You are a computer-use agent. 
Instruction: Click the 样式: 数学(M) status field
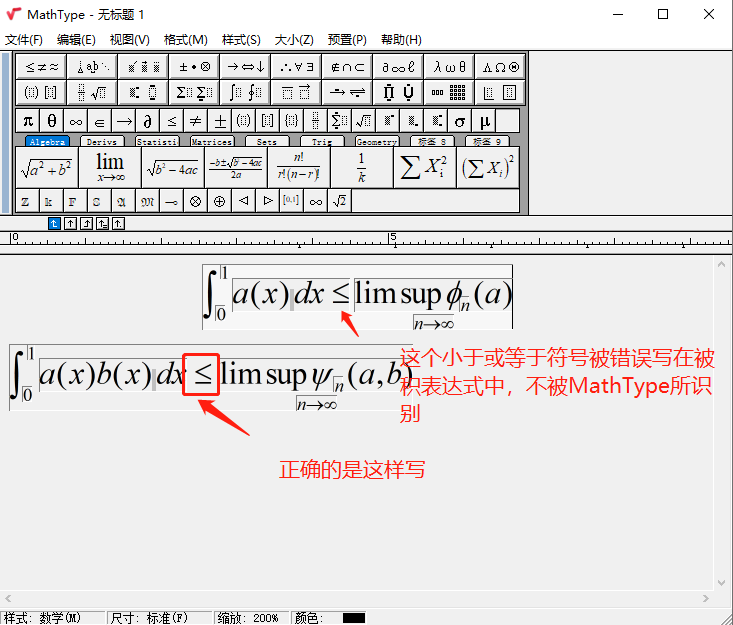(x=53, y=618)
